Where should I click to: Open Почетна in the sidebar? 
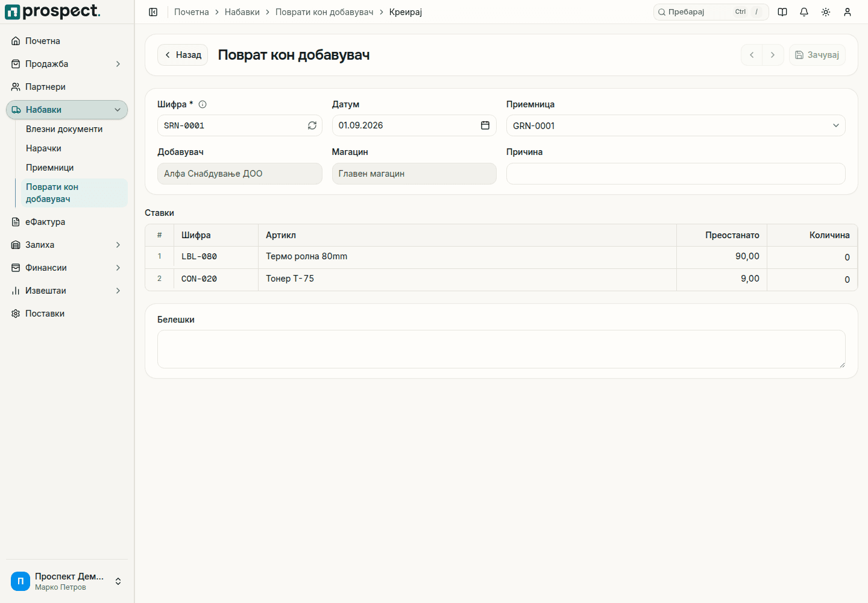(67, 41)
